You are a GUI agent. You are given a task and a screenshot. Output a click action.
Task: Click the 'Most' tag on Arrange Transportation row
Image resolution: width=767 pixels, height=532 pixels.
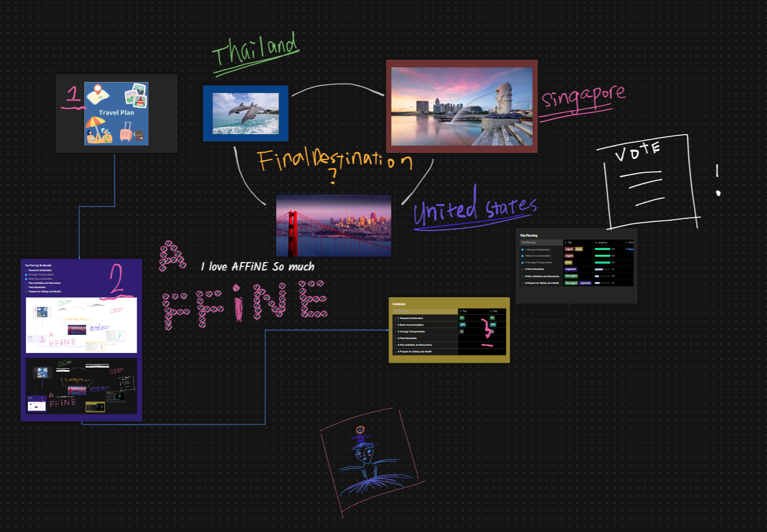(569, 263)
